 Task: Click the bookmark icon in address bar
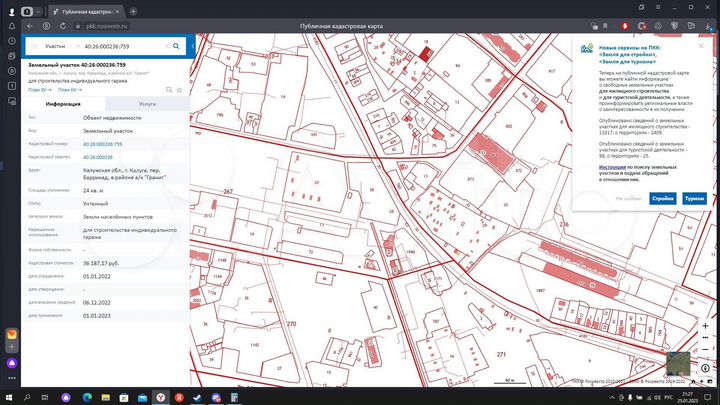pos(605,26)
